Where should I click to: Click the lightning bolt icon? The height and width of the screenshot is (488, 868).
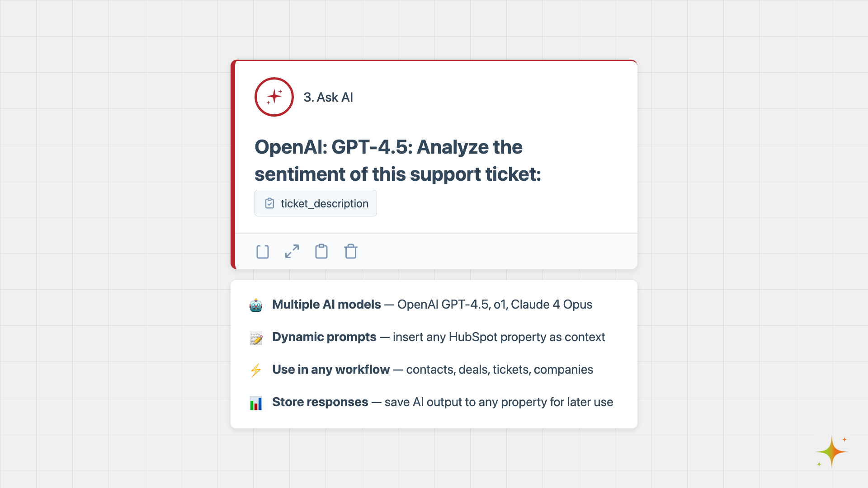point(256,371)
